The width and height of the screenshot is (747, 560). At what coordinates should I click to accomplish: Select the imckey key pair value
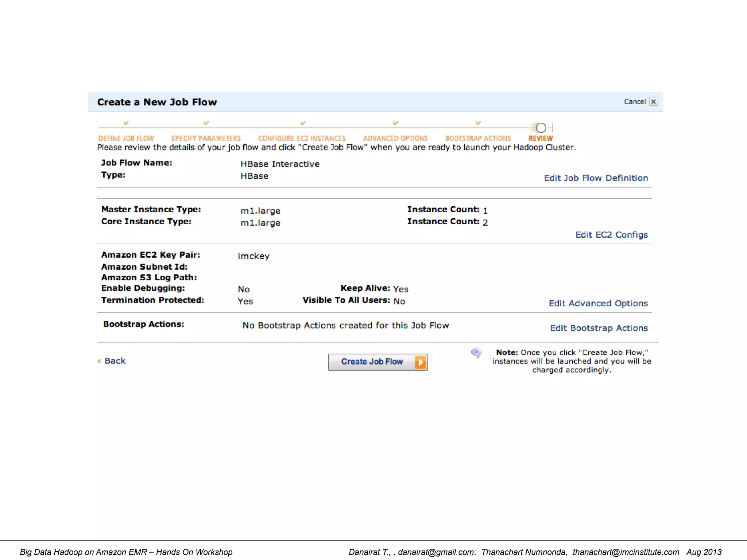[253, 256]
